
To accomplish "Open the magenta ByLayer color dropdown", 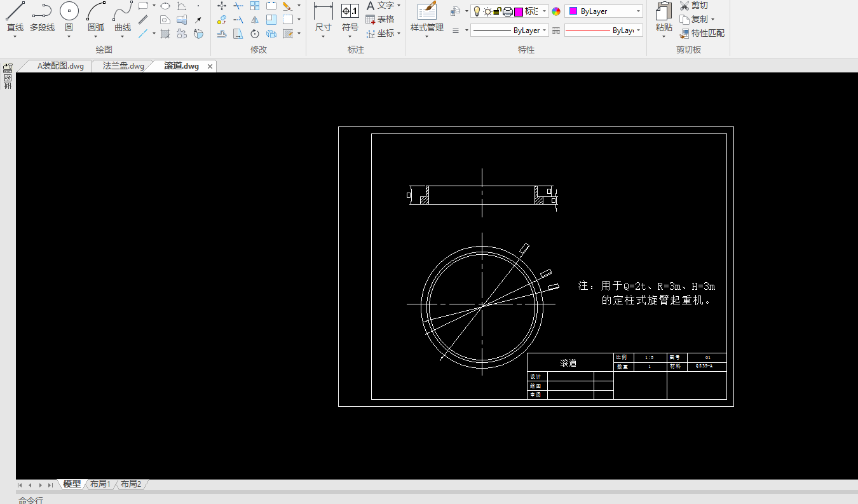I will (x=603, y=11).
